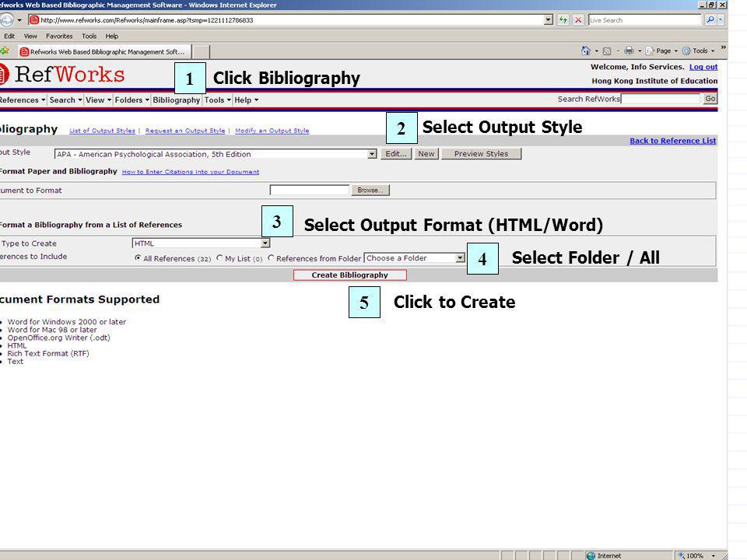Click the RefWorks logo
Screen dimensions: 747x560
click(x=63, y=75)
